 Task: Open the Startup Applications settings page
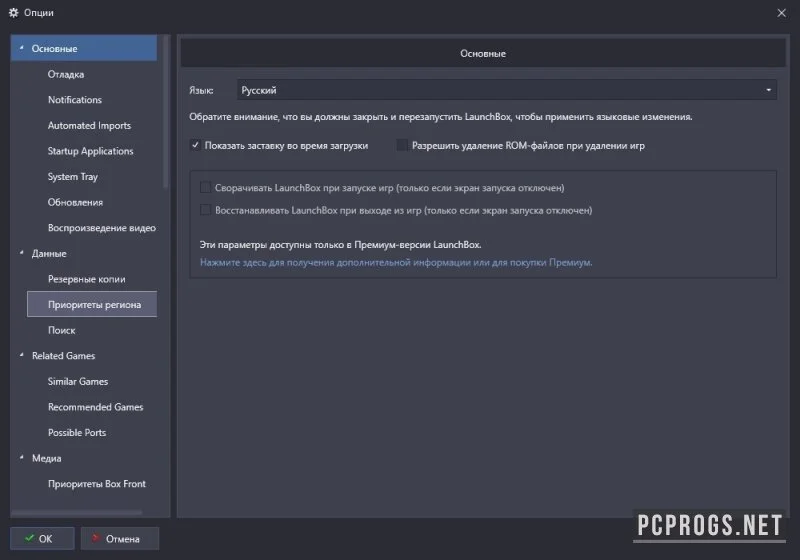90,151
